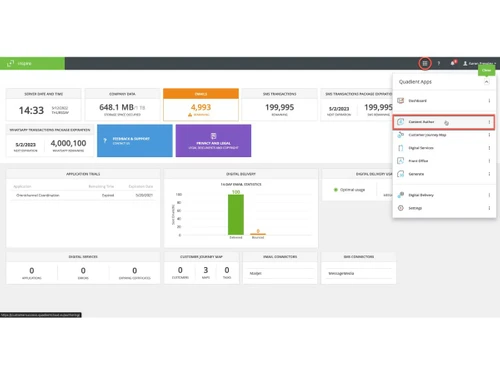
Task: Click the document icon on Privacy tile
Action: [x=213, y=136]
